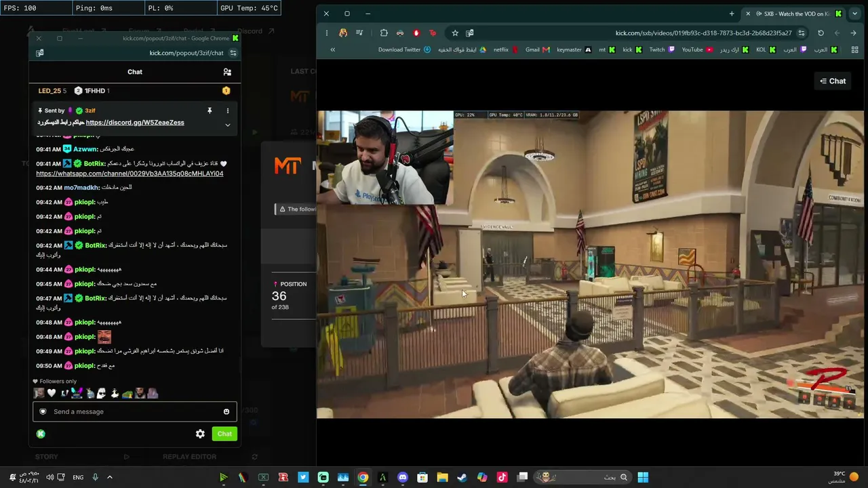Open the chat users list icon
This screenshot has height=488, width=868.
227,72
